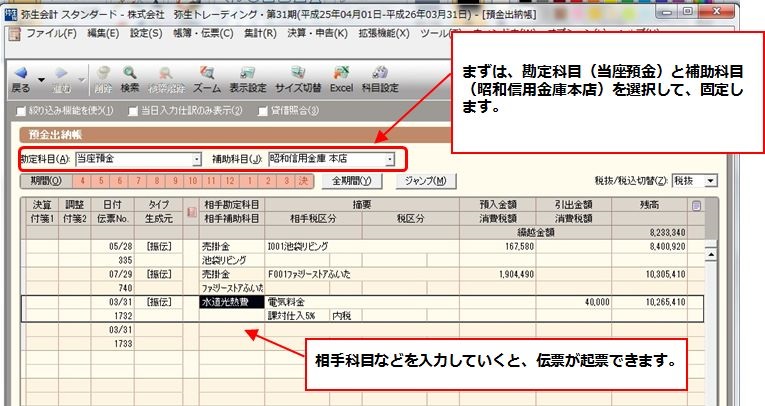Click the 課対仕入5% tax category cell
Screen dimensions: 765x406
[297, 316]
